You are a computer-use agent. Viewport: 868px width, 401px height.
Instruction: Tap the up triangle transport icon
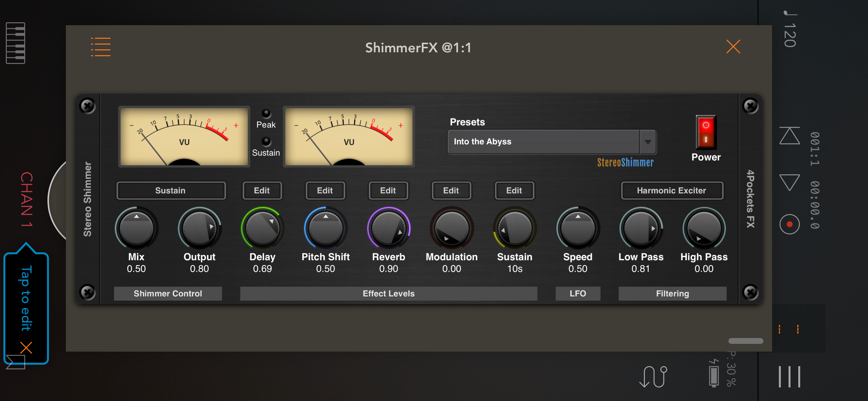tap(789, 136)
